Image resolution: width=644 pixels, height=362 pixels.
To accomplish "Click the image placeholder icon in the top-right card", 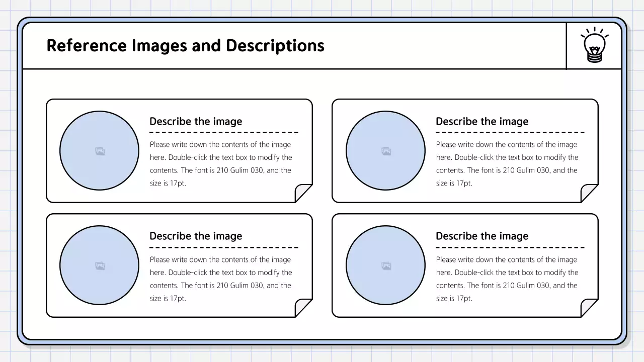I will click(x=385, y=150).
